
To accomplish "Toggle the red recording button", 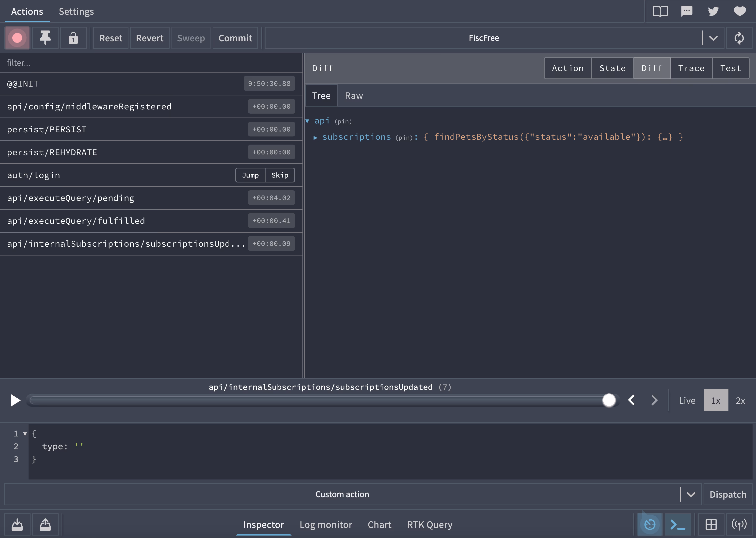I will (x=17, y=38).
